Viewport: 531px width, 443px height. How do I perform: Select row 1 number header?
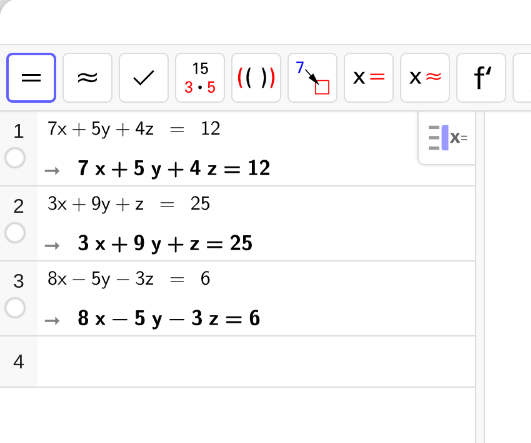(x=19, y=132)
